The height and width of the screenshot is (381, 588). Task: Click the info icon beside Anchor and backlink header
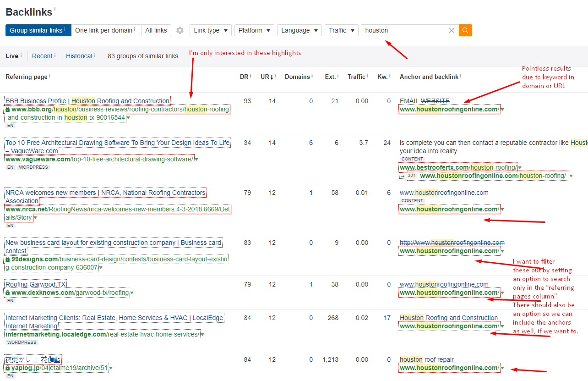pyautogui.click(x=460, y=76)
